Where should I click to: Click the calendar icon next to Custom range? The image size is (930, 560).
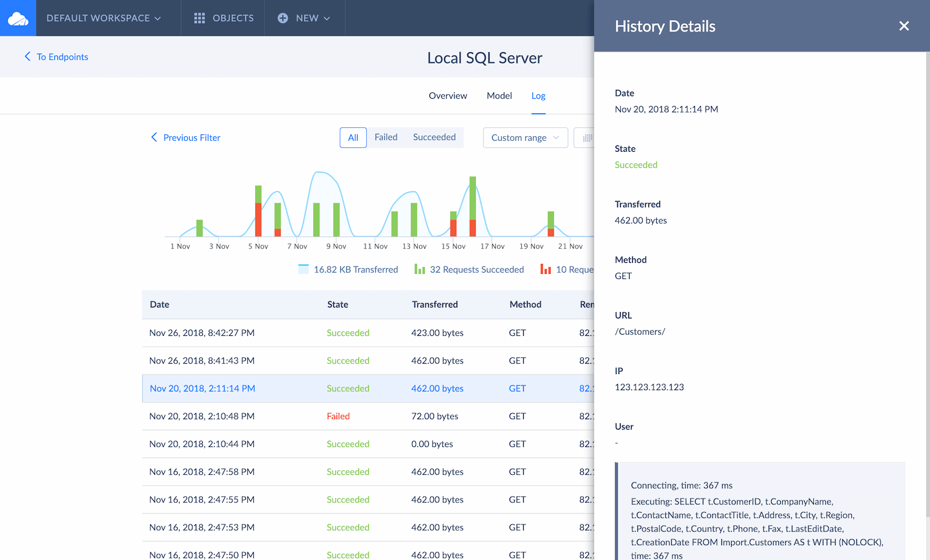587,138
